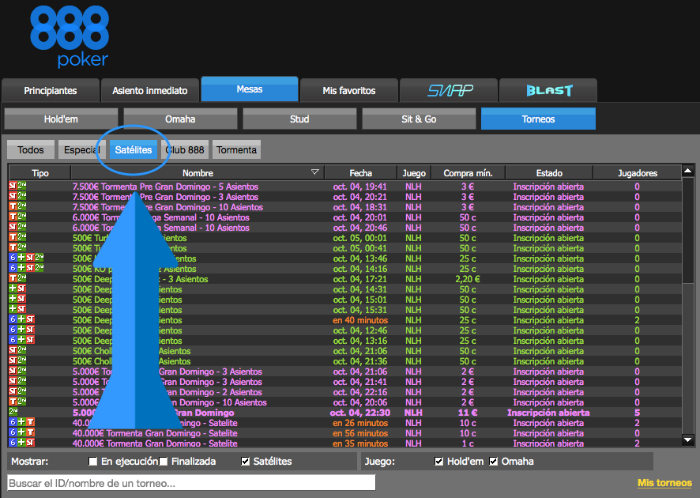This screenshot has height=498, width=700.
Task: Click the green 2nd icon in the oct. 05, 00:41 row
Action: (22, 248)
